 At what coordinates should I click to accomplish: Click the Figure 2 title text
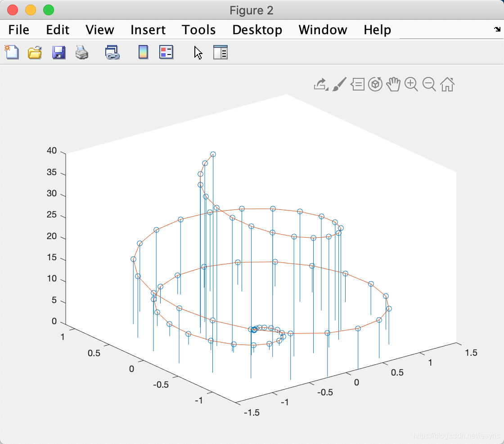(x=252, y=10)
